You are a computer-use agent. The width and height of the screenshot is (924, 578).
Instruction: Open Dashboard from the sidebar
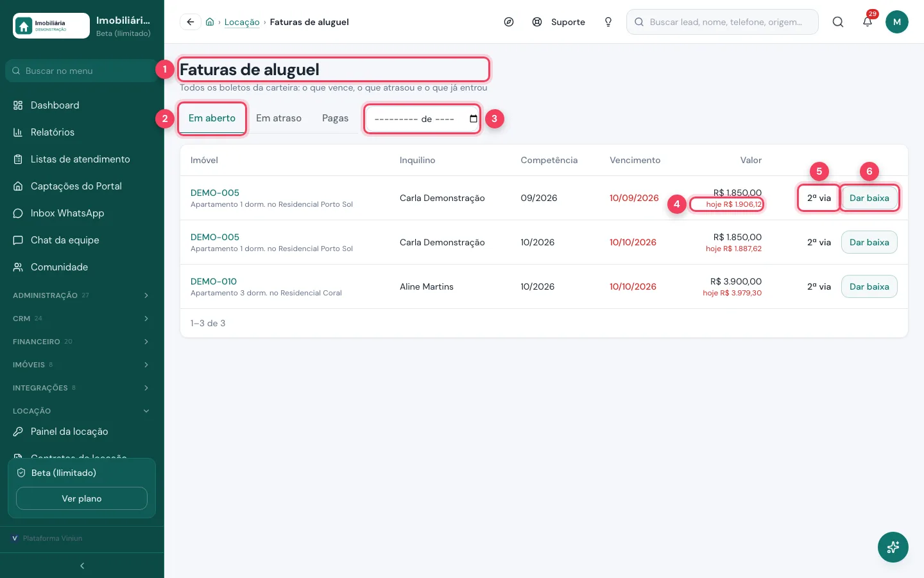(x=82, y=105)
